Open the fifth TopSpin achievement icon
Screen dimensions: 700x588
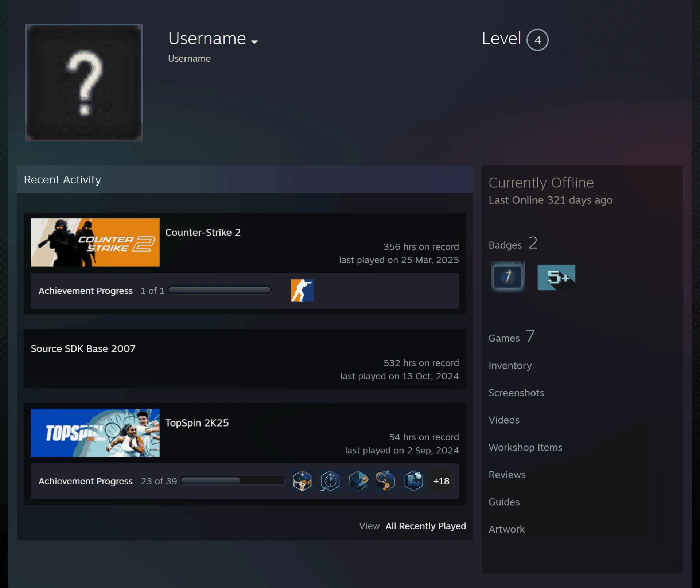[414, 481]
